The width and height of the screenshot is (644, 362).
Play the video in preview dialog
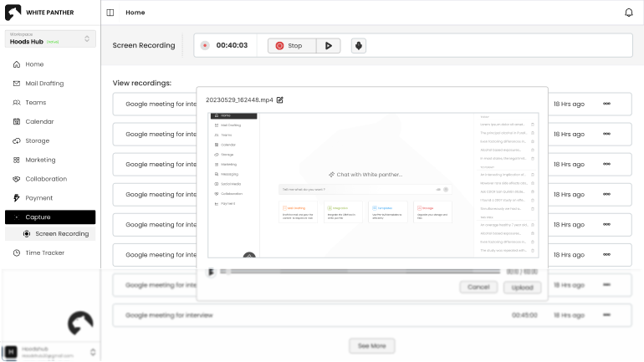(212, 272)
